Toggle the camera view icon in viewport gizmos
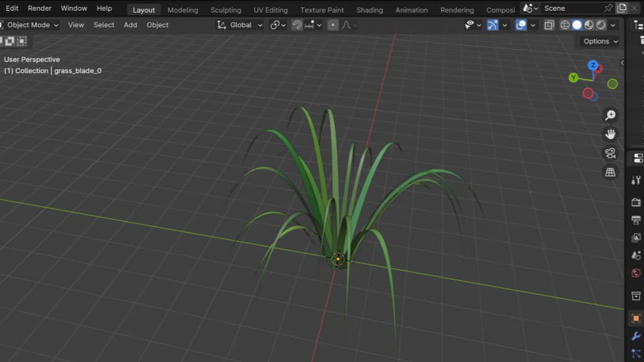Viewport: 644px width, 362px height. click(610, 153)
